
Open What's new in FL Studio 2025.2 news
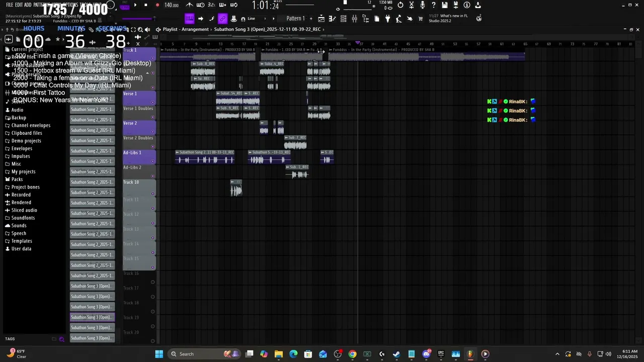click(448, 18)
